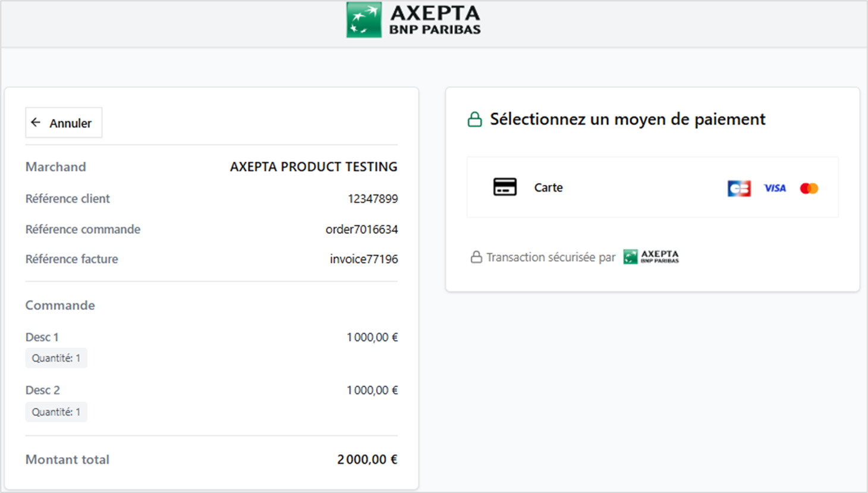868x493 pixels.
Task: Click the green padlock icon by payment heading
Action: [474, 120]
